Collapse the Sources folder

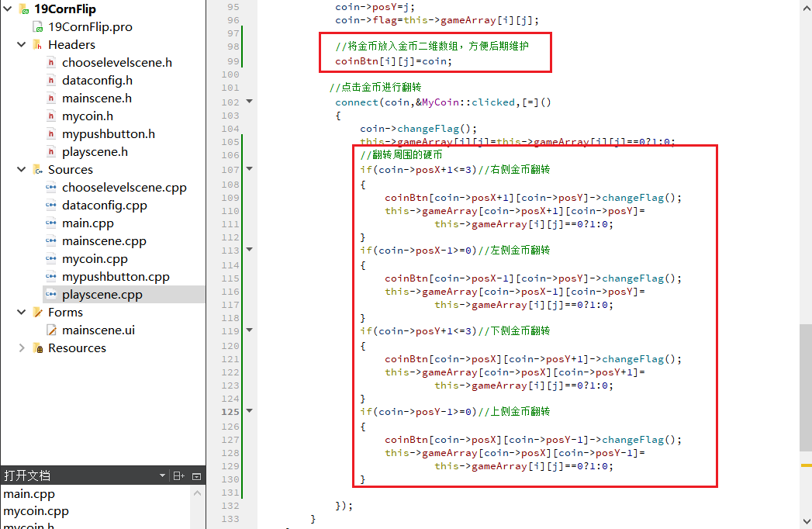click(21, 169)
